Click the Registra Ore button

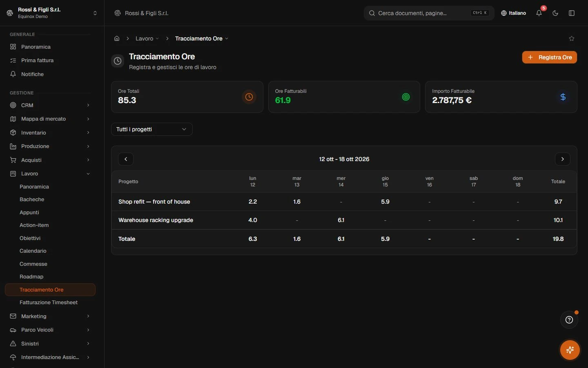[549, 57]
